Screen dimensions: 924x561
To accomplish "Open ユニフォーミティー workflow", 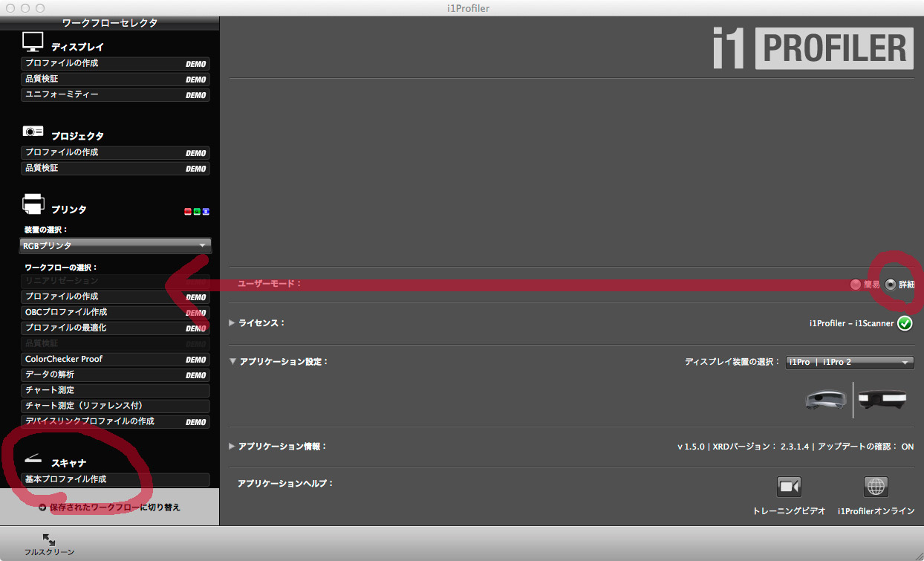I will click(x=115, y=95).
